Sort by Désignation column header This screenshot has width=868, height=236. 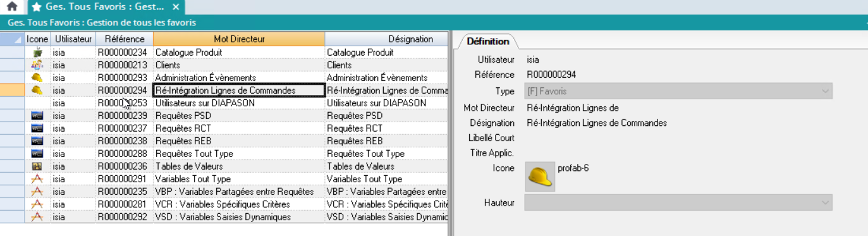coord(386,39)
